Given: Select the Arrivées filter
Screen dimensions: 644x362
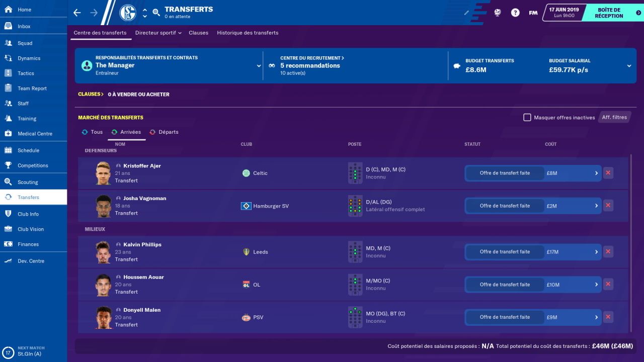Looking at the screenshot, I should [126, 132].
